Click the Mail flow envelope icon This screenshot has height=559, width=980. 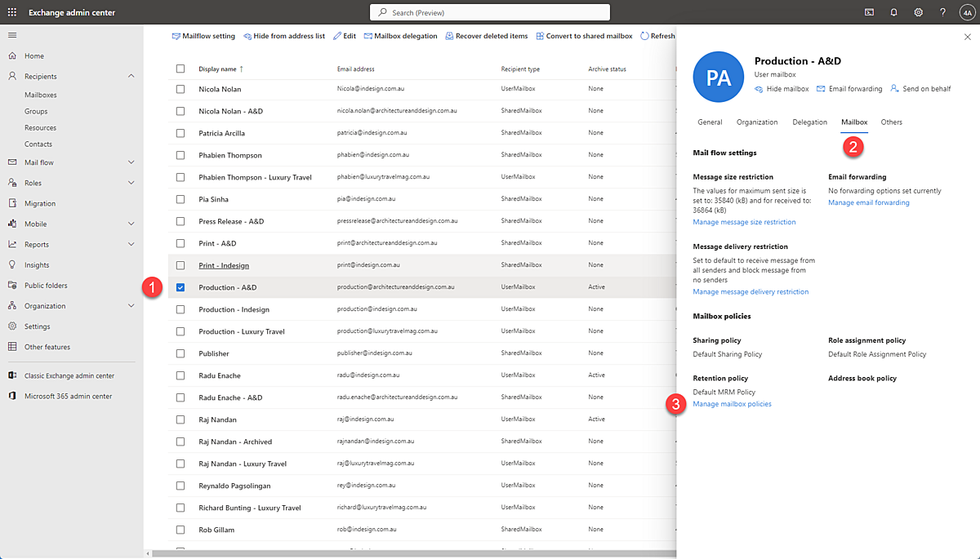12,162
